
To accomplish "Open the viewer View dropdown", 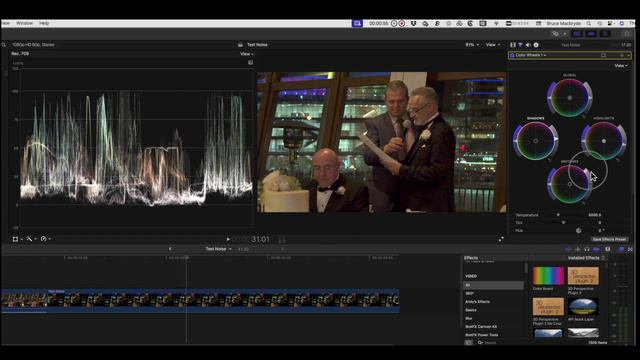I will pyautogui.click(x=493, y=45).
